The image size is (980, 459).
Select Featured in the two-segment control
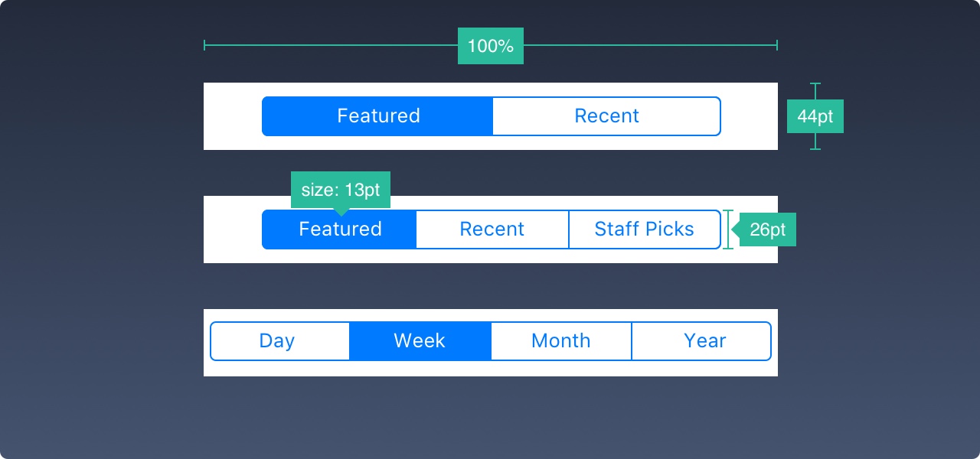[x=378, y=116]
